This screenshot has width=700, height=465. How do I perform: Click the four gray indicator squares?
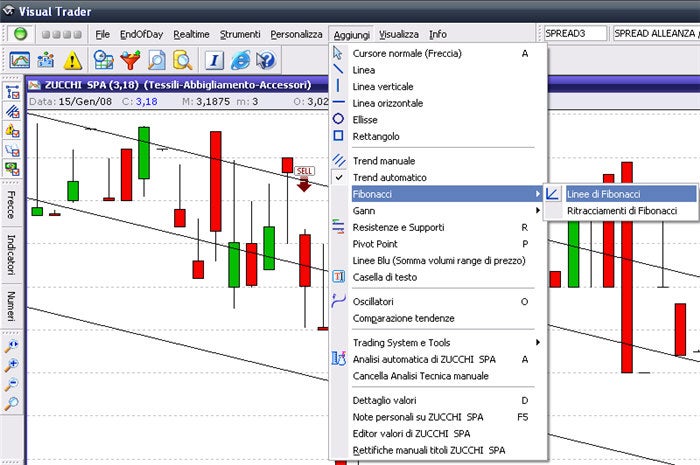pyautogui.click(x=62, y=34)
